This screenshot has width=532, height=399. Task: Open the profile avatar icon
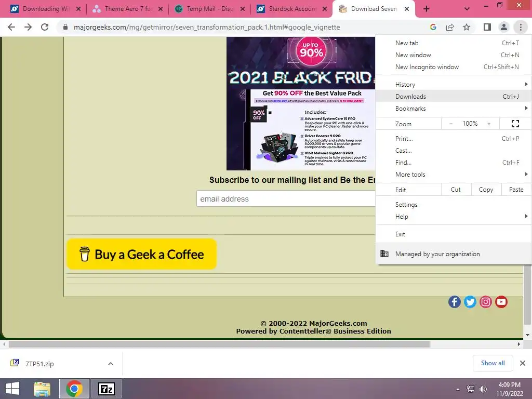(504, 27)
